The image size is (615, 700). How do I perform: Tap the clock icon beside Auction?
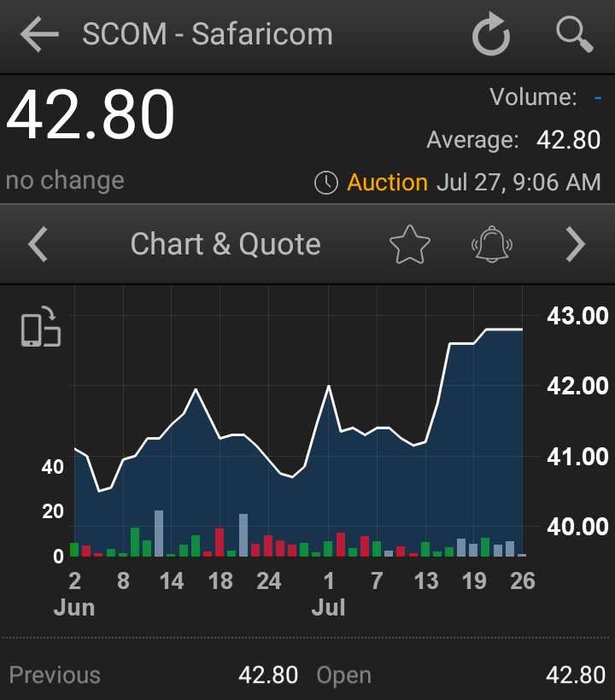[326, 183]
